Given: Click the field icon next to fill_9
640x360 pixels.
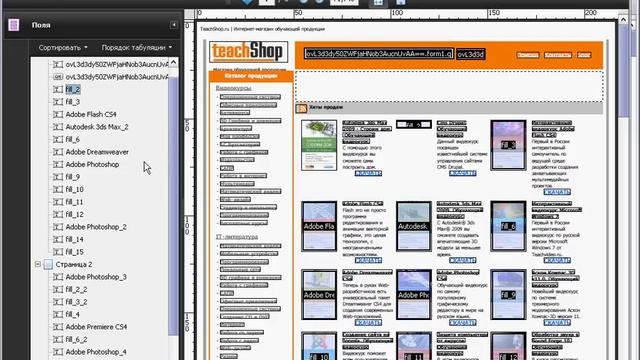Looking at the screenshot, I should 58,177.
